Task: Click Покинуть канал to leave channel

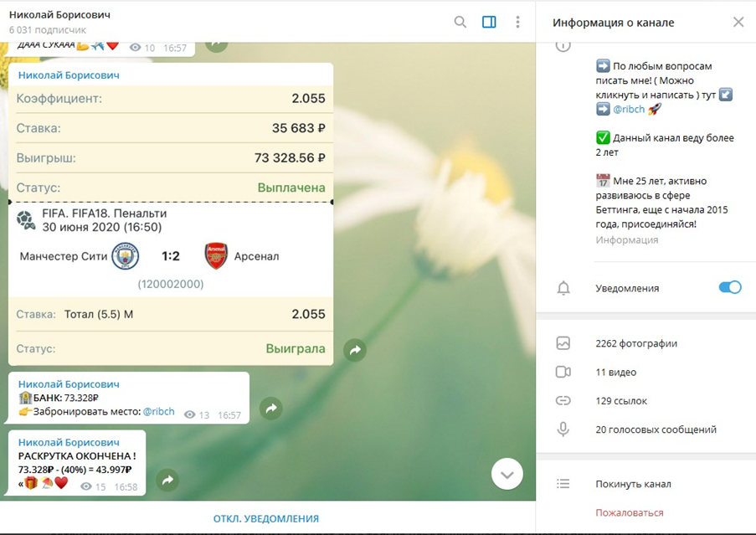Action: point(633,484)
